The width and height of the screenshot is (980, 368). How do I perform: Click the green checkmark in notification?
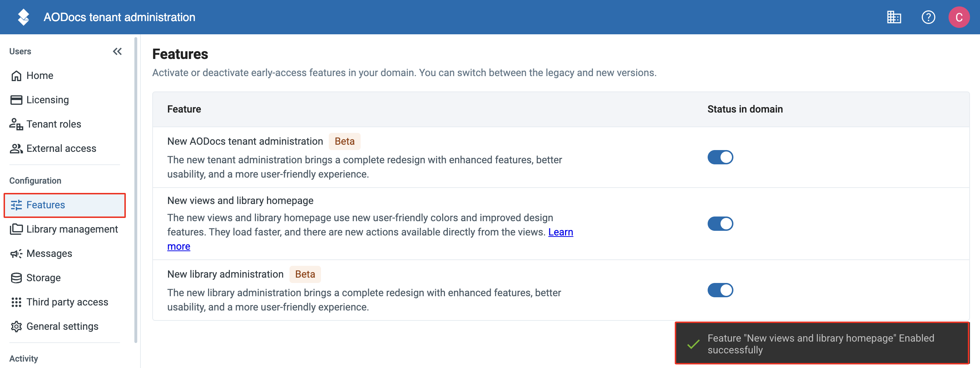click(693, 344)
